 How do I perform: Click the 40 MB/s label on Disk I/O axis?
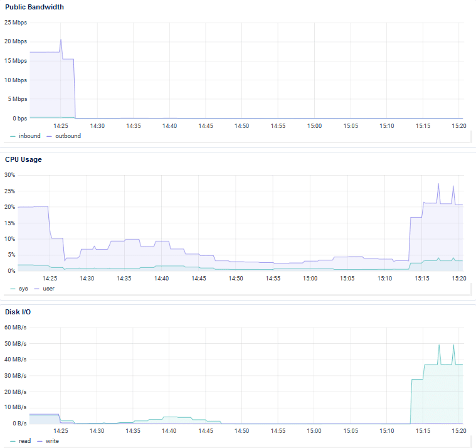pyautogui.click(x=16, y=360)
